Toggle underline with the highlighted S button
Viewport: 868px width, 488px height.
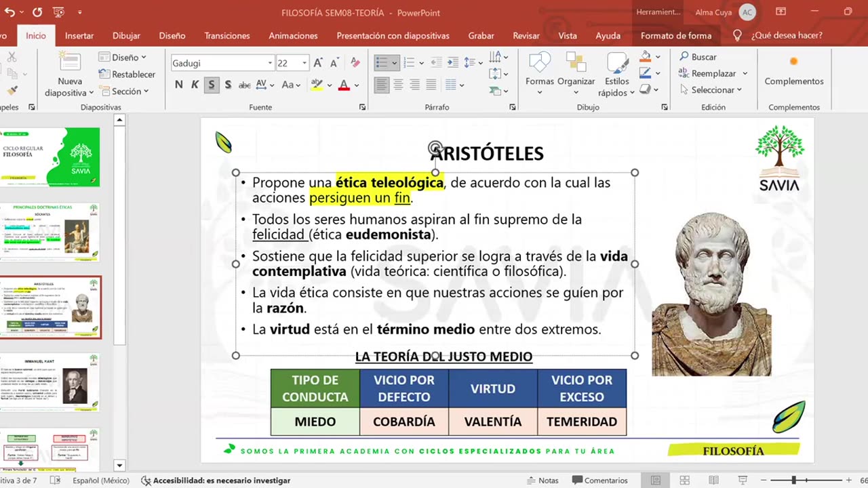(212, 85)
